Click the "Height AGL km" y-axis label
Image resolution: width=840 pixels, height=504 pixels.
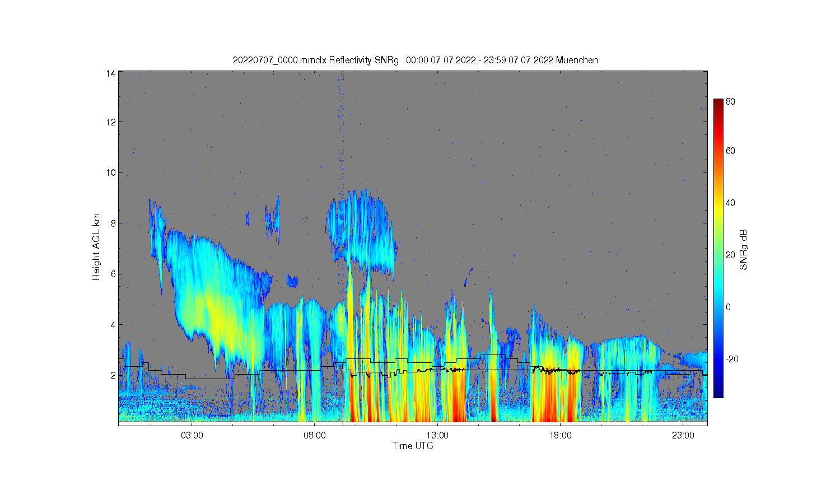pyautogui.click(x=96, y=247)
